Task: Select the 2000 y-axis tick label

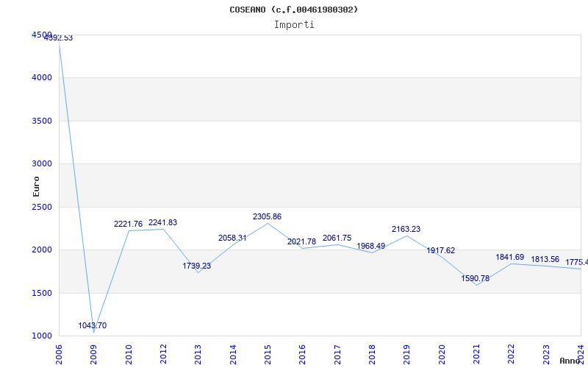Action: pyautogui.click(x=42, y=250)
